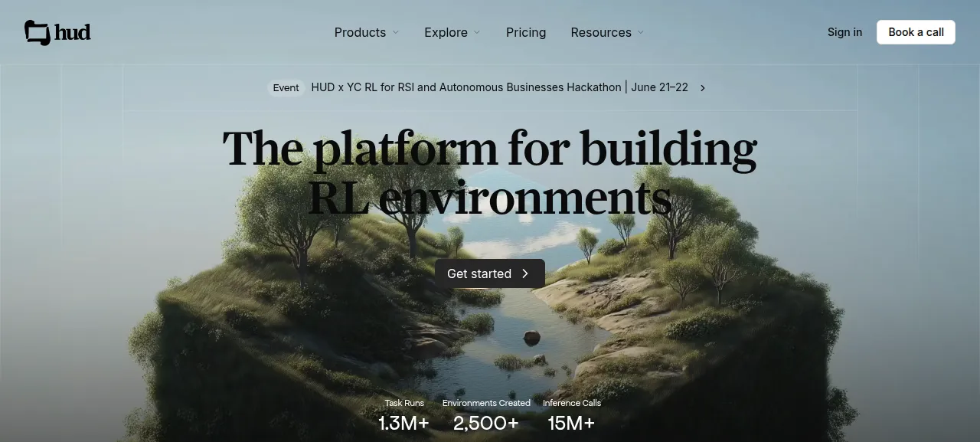Open the HUD x YC Hackathon announcement
This screenshot has width=980, height=442.
[x=499, y=87]
